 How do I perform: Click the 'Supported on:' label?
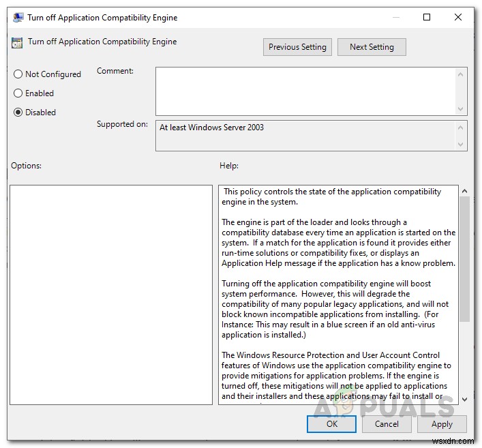tap(122, 124)
